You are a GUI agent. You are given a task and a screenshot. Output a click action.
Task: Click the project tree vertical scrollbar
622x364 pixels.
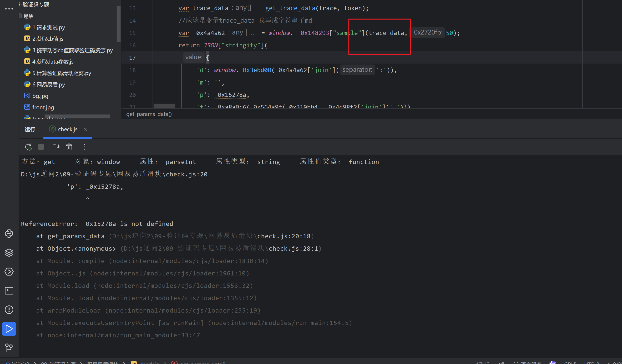point(119,23)
